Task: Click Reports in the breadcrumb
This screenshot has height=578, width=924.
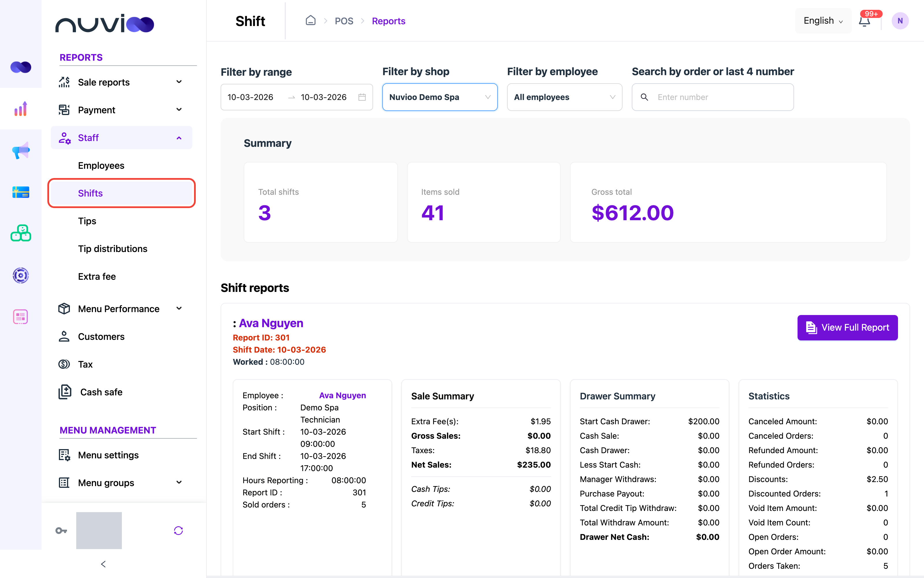Action: (x=389, y=21)
